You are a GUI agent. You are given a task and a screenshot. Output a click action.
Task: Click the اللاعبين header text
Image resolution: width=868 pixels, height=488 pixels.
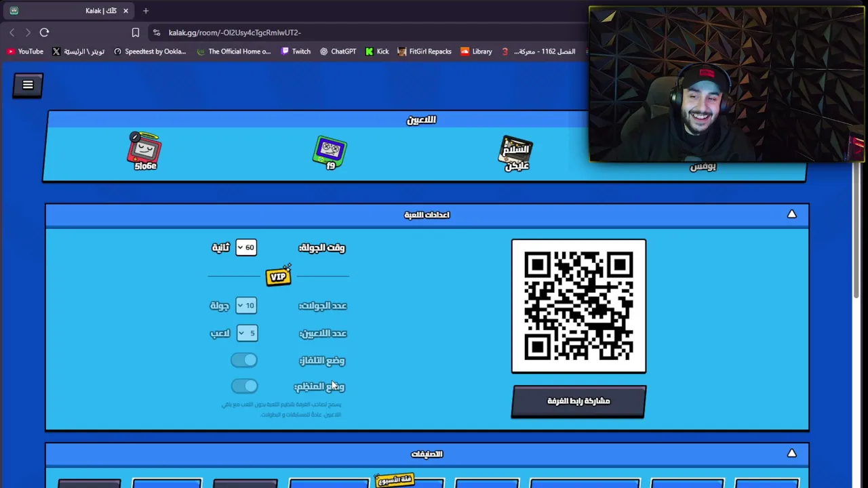tap(421, 120)
